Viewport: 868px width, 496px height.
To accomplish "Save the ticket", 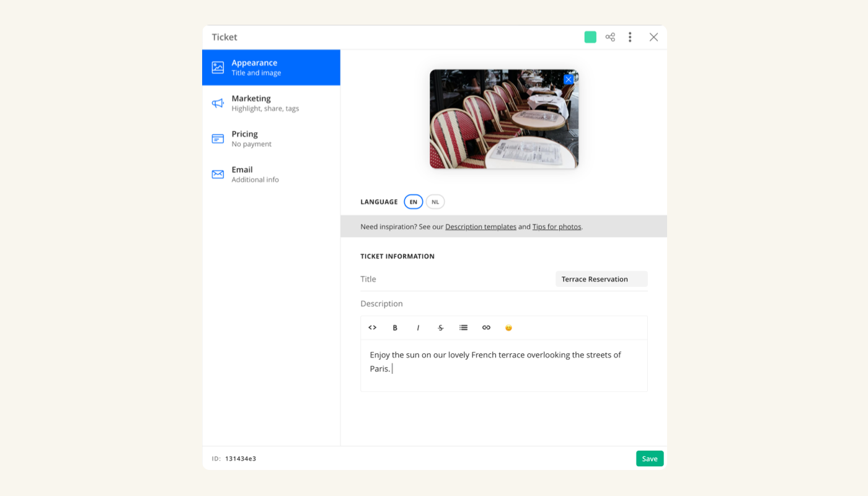I will [650, 459].
